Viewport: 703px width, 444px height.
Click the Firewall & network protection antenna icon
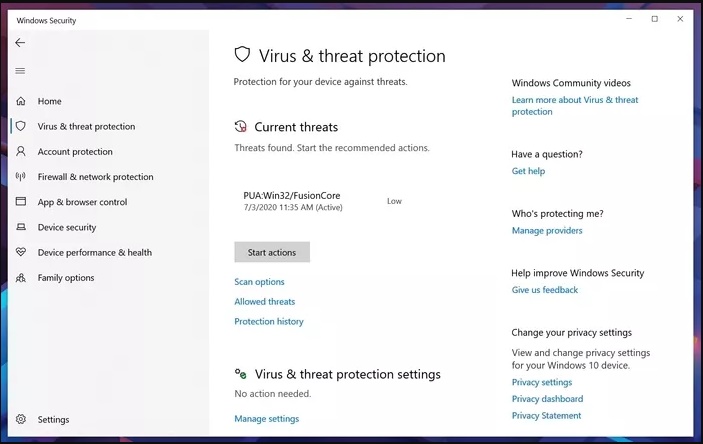[x=21, y=176]
